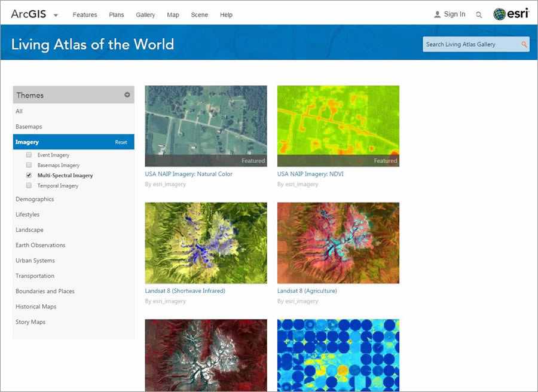Click Reset in the Imagery theme
Viewport: 538px width, 392px height.
pos(121,142)
